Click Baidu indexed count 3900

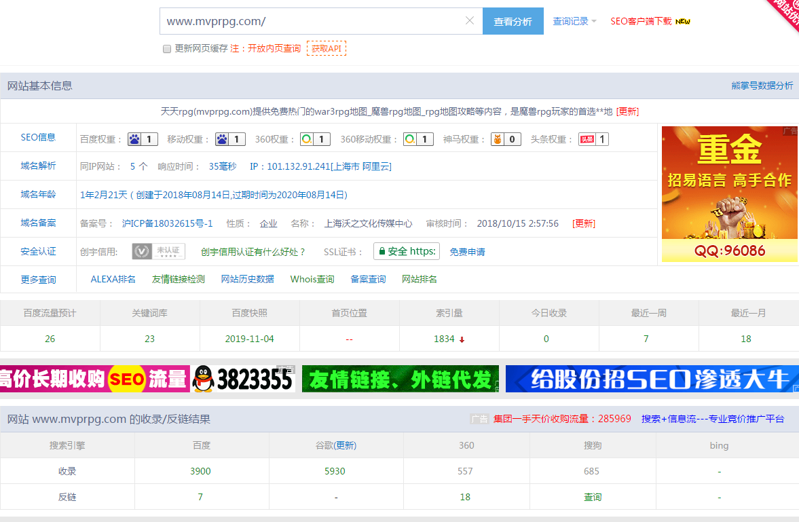point(200,471)
